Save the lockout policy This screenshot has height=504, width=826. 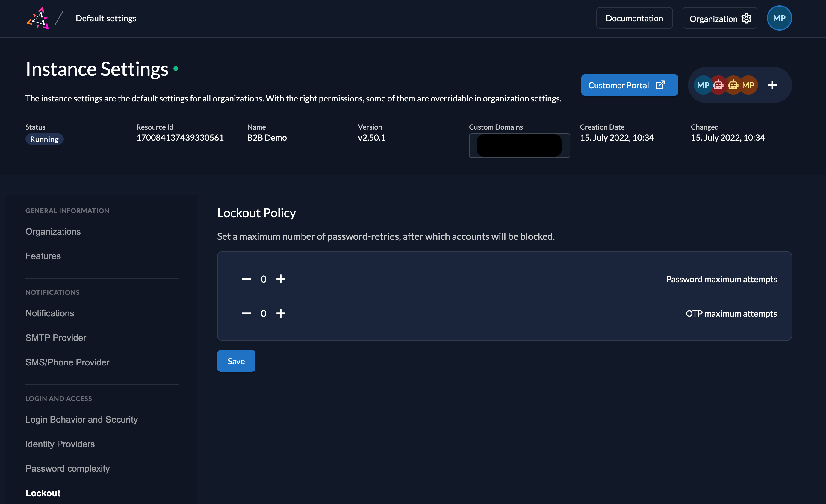point(236,361)
